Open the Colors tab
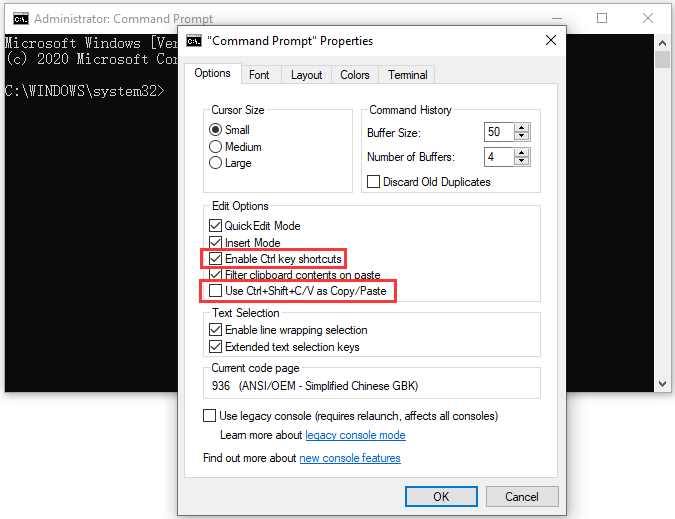 [354, 75]
